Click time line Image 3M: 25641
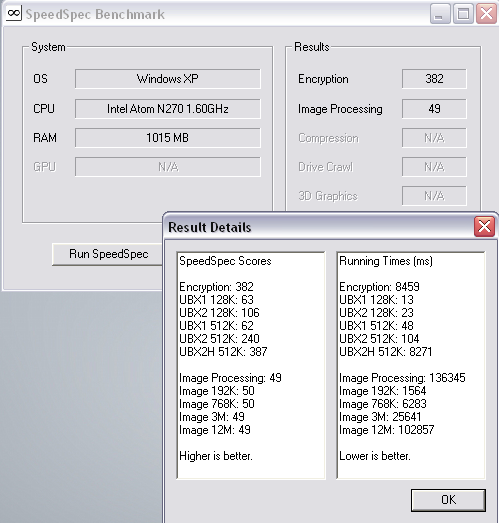This screenshot has width=499, height=523. [380, 417]
